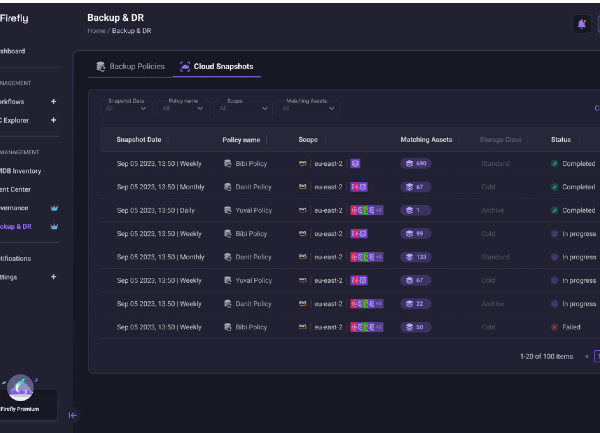Click AWS icon in the Failed row
The height and width of the screenshot is (433, 600).
pyautogui.click(x=303, y=327)
